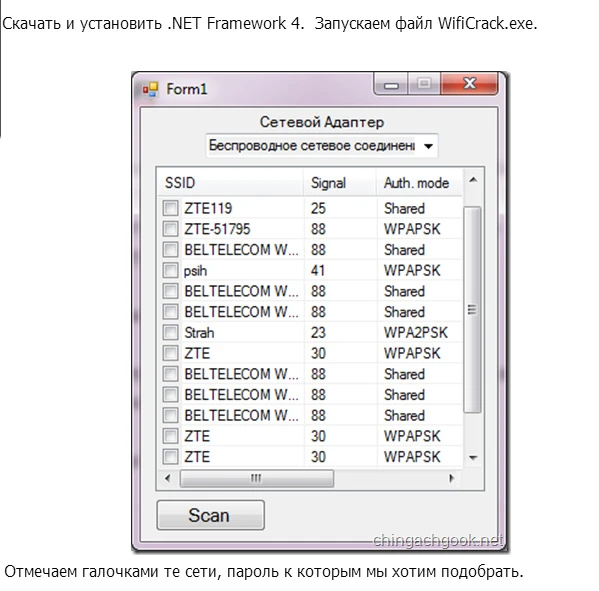Click the Strah network name
The height and width of the screenshot is (591, 599).
199,333
